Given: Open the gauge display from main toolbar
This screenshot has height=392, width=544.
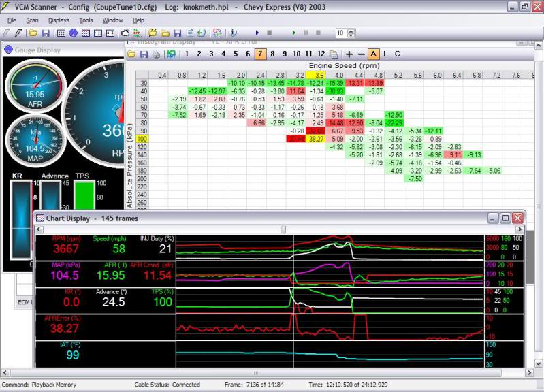Looking at the screenshot, I should [74, 33].
